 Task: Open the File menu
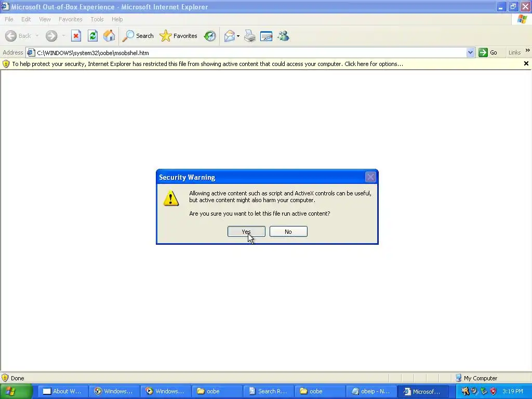9,19
